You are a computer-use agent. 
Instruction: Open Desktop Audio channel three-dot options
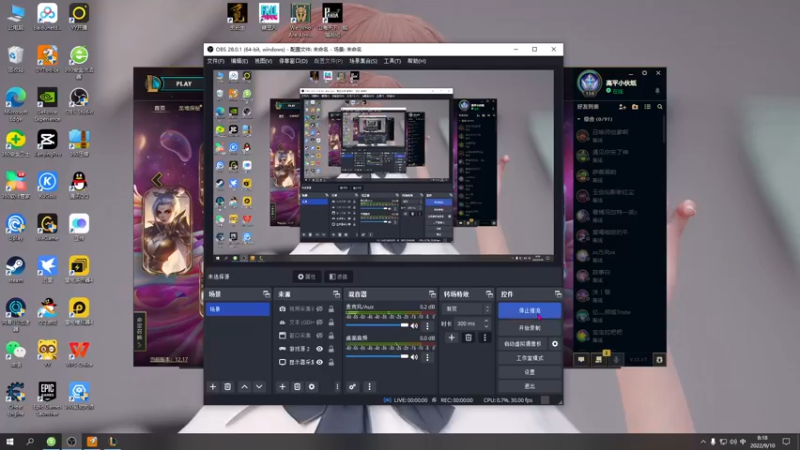coord(428,357)
